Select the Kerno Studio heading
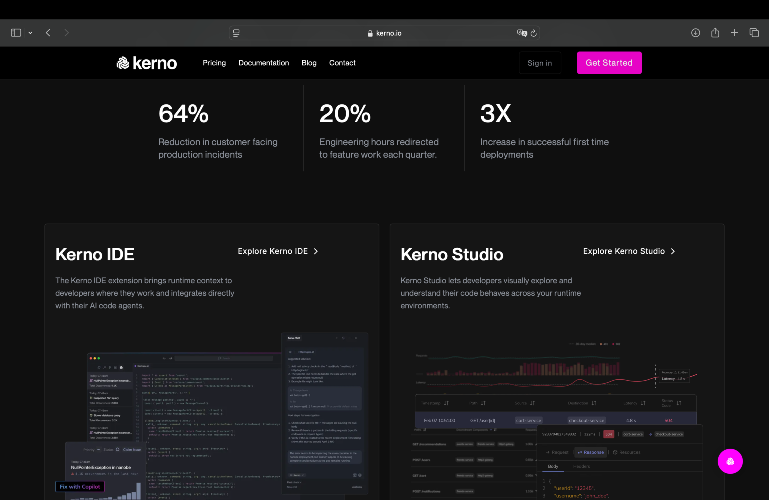Image resolution: width=769 pixels, height=500 pixels. [x=452, y=254]
